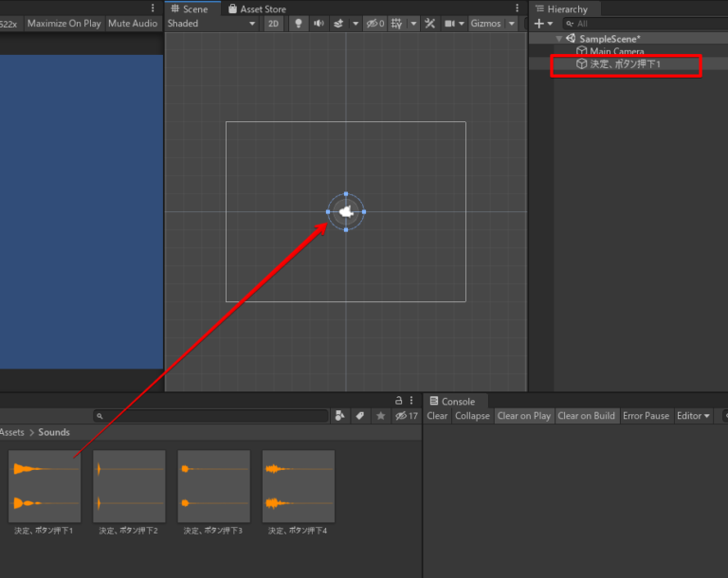Click Search by Label tag icon

click(x=360, y=416)
